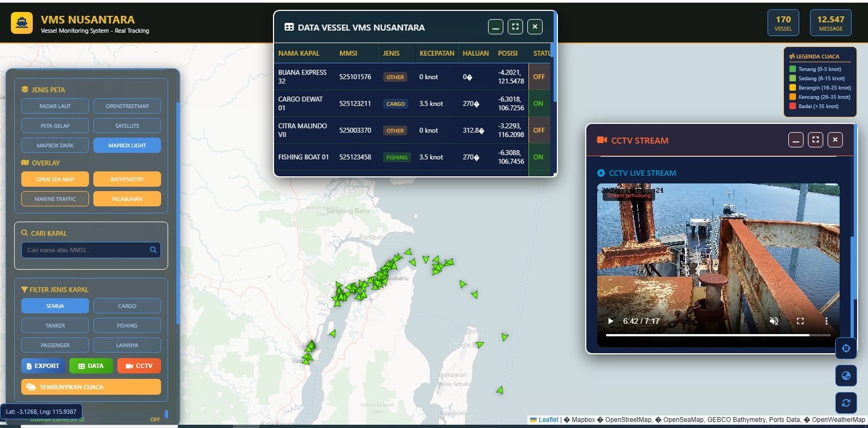
Task: Select OpenStreetMap map type
Action: 127,106
